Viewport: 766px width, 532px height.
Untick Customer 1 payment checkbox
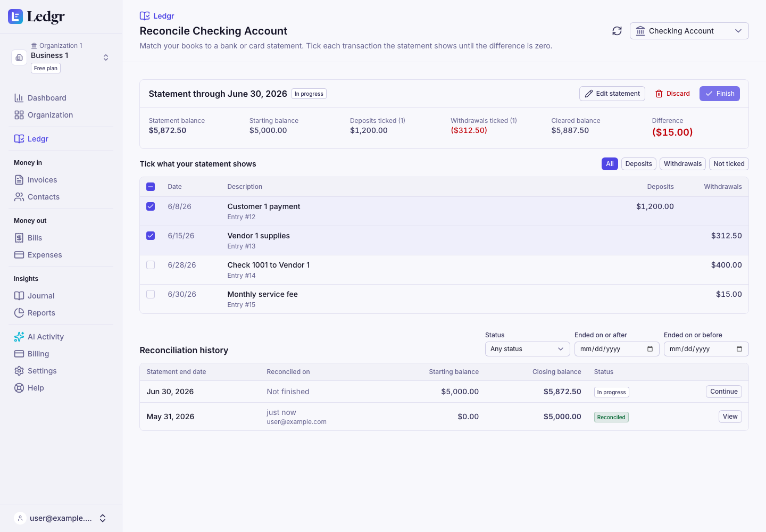151,206
